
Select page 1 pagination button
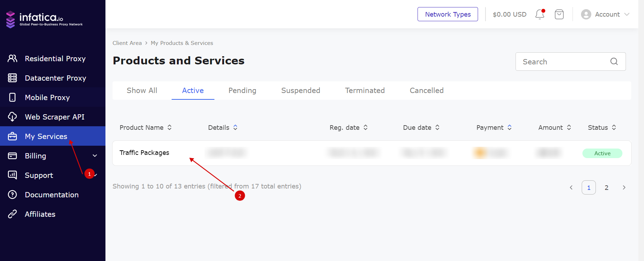[x=589, y=187]
